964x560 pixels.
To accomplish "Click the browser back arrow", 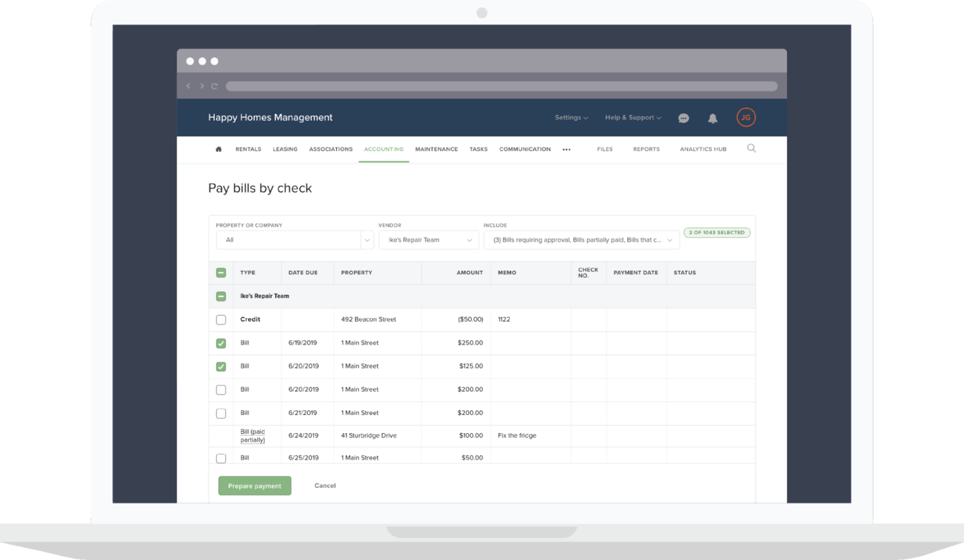I will [x=188, y=85].
